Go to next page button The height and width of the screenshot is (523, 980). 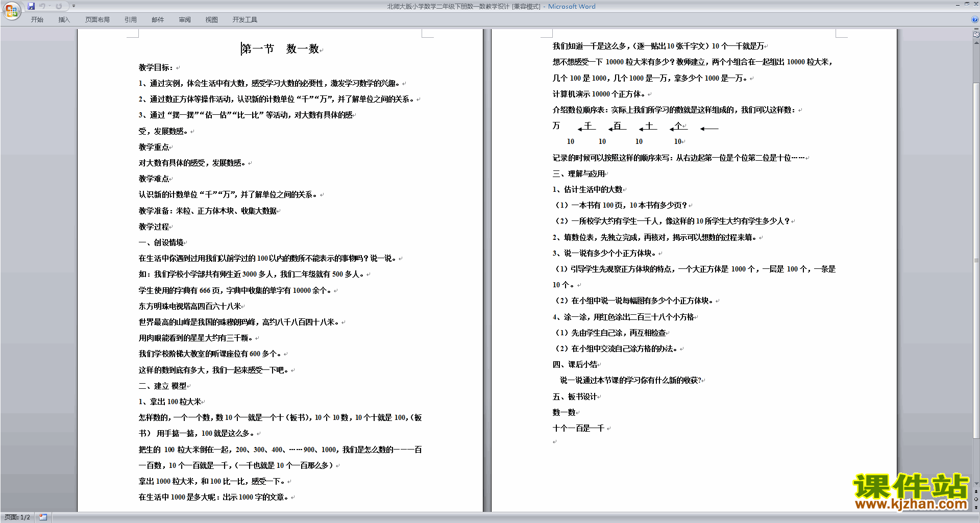tap(976, 507)
